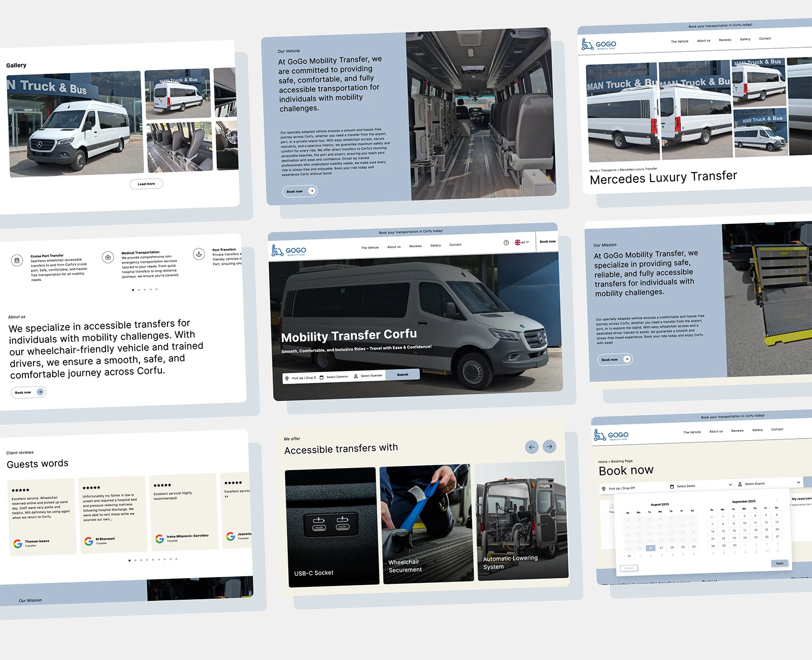The image size is (812, 660).
Task: Open Reviews menu above Mobility Transfer Corfu hero
Action: (x=415, y=246)
